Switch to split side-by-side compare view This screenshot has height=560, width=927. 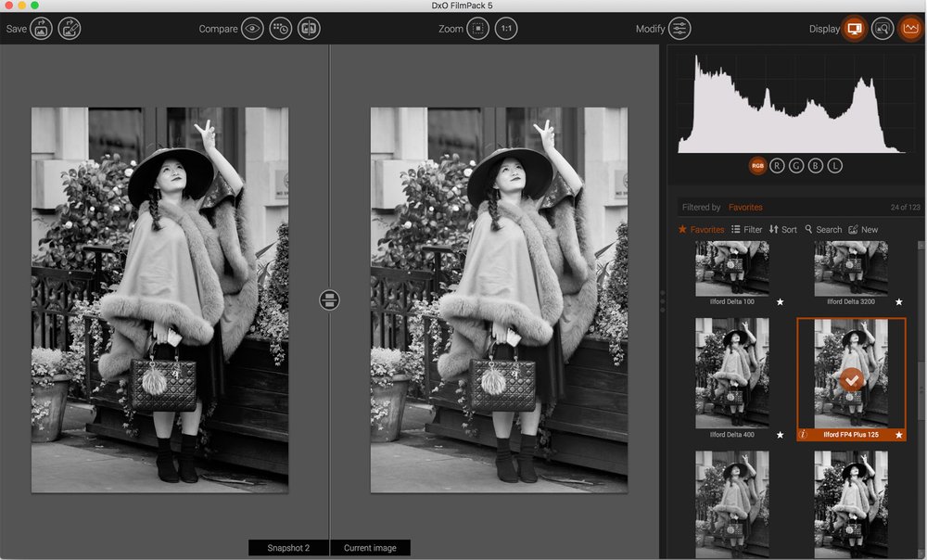tap(309, 29)
